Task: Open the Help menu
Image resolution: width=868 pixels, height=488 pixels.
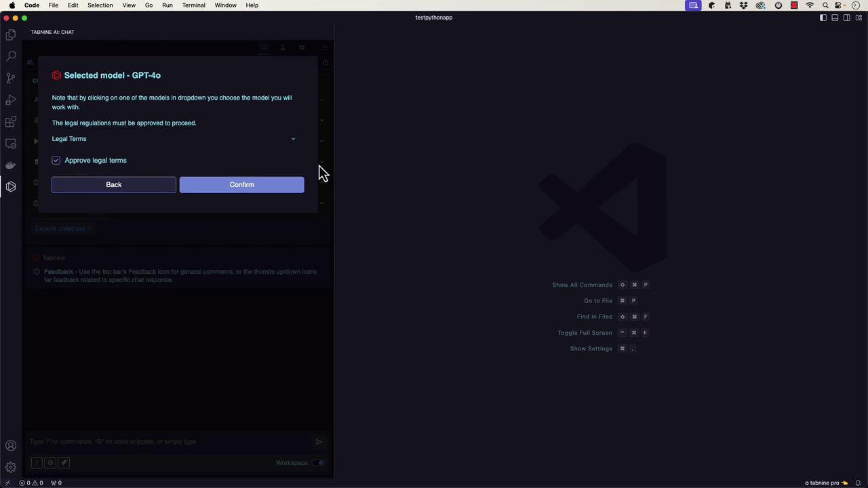Action: (x=252, y=5)
